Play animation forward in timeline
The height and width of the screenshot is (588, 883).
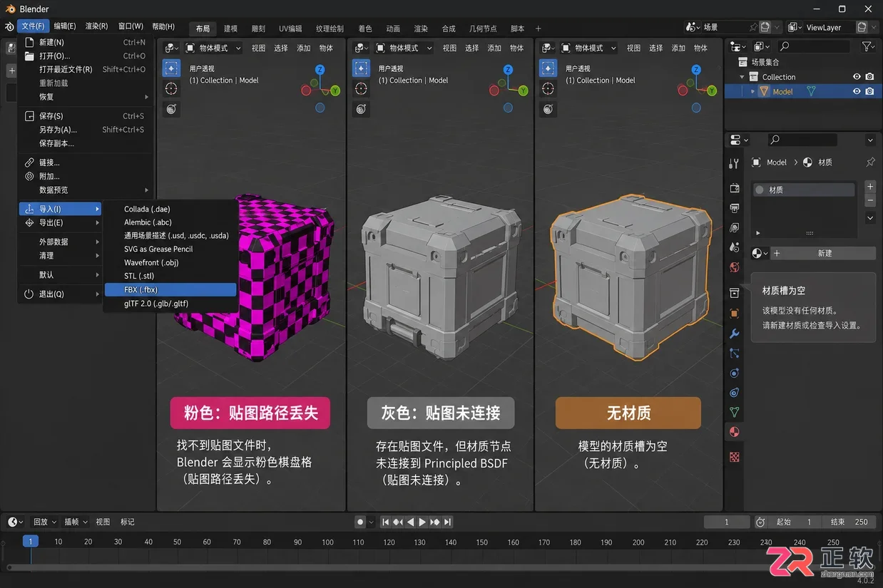pos(422,522)
